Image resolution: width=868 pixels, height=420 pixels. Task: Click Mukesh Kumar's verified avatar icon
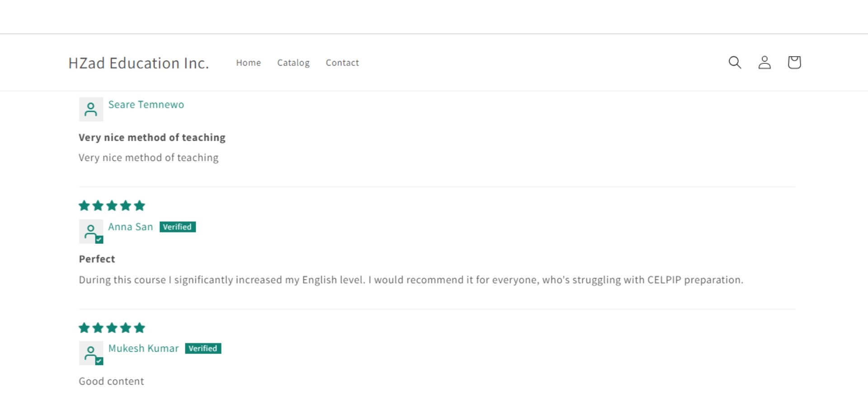tap(91, 353)
